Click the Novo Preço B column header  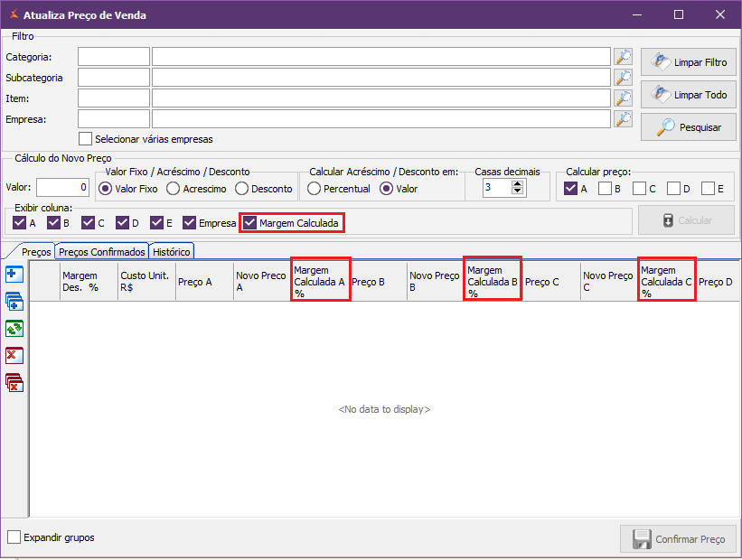436,282
